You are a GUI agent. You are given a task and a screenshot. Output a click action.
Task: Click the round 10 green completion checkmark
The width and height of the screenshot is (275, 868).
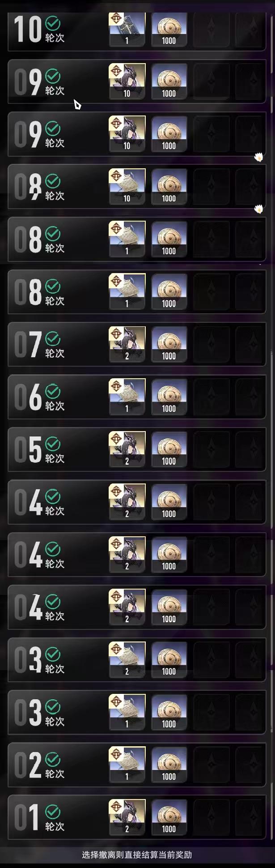coord(53,23)
